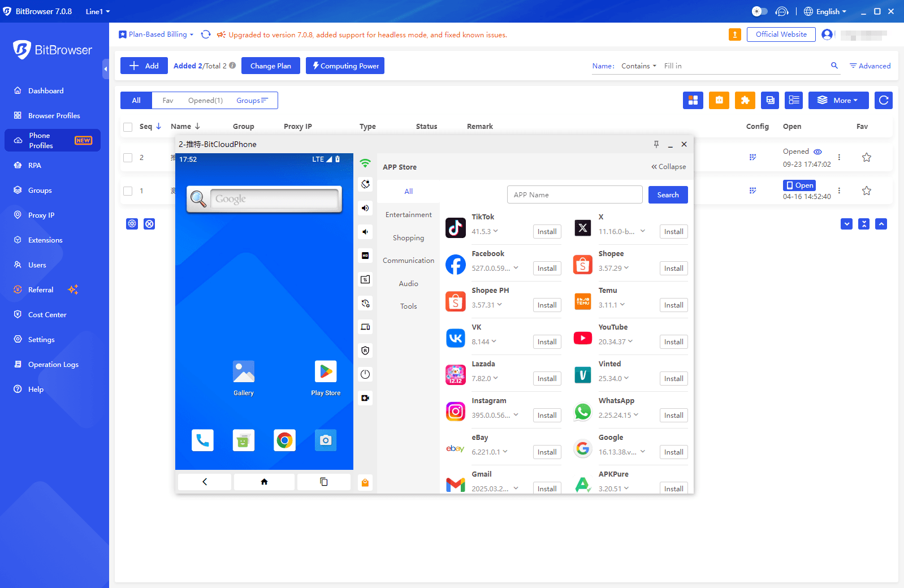Click the phone volume down icon
Screen dimensions: 904x588
click(365, 232)
